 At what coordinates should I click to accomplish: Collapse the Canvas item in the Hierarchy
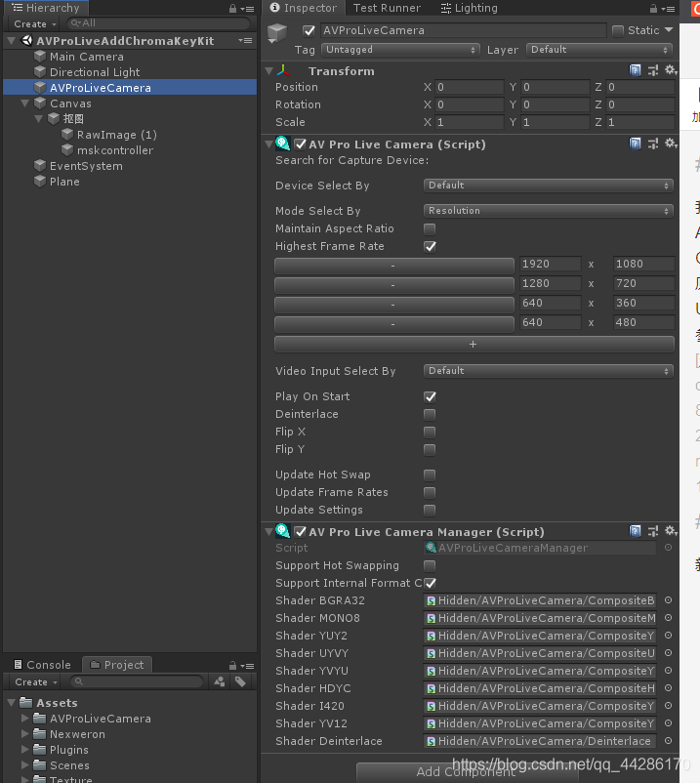24,103
